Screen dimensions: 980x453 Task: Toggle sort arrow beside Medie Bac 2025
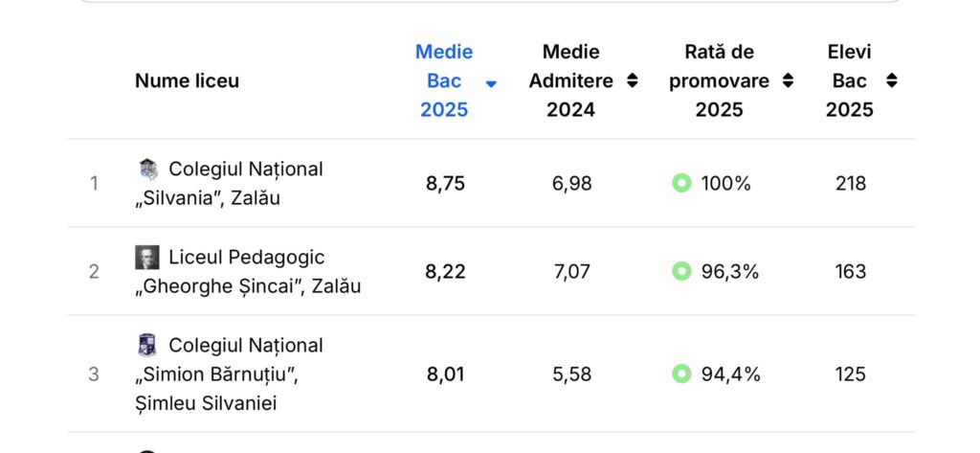pos(491,83)
